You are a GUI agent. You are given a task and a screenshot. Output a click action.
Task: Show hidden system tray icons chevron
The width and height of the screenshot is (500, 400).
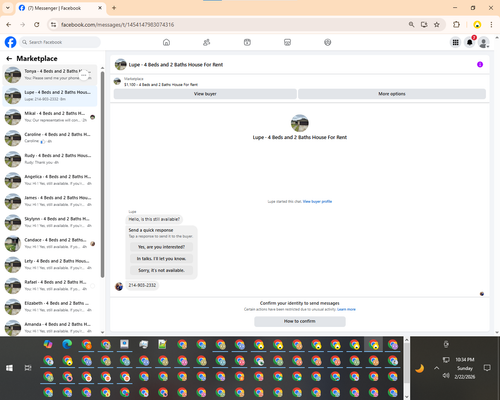pos(436,368)
